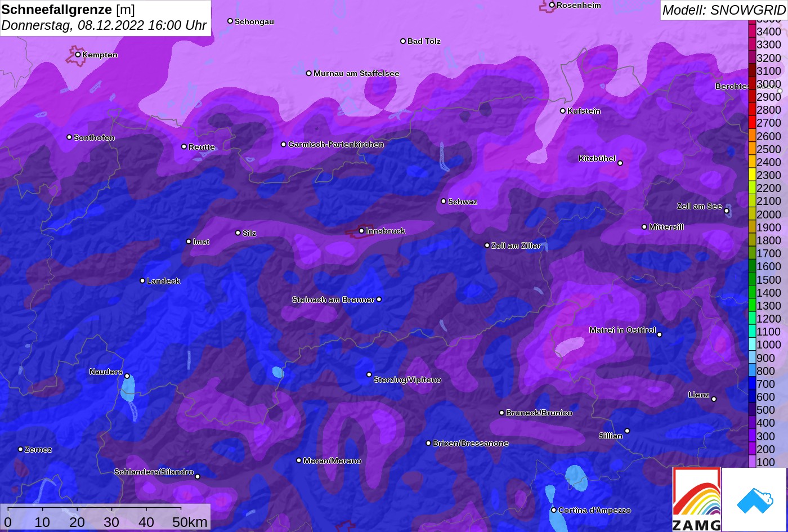Select the Brixen/Bressanone label
The width and height of the screenshot is (788, 532).
click(x=471, y=444)
